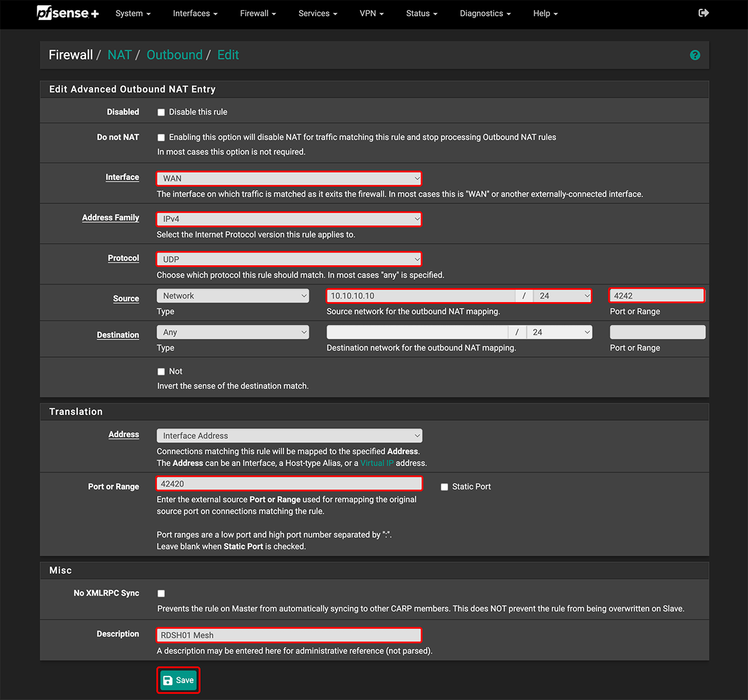Tick the Not destination invert checkbox

pyautogui.click(x=161, y=372)
